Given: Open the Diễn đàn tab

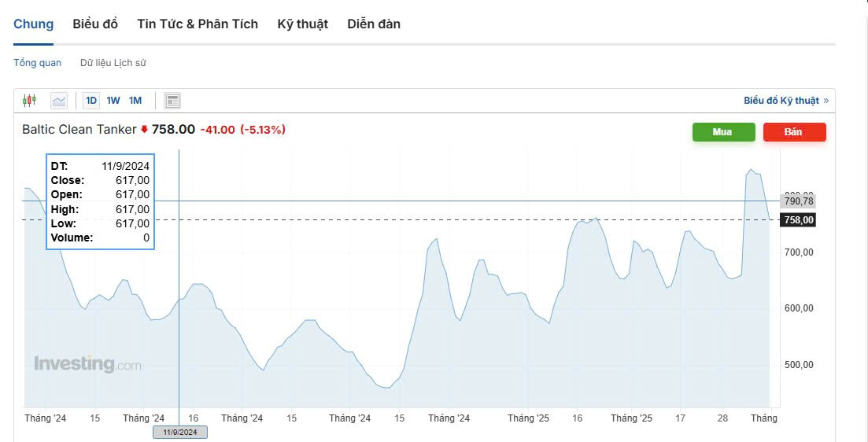Looking at the screenshot, I should point(374,24).
